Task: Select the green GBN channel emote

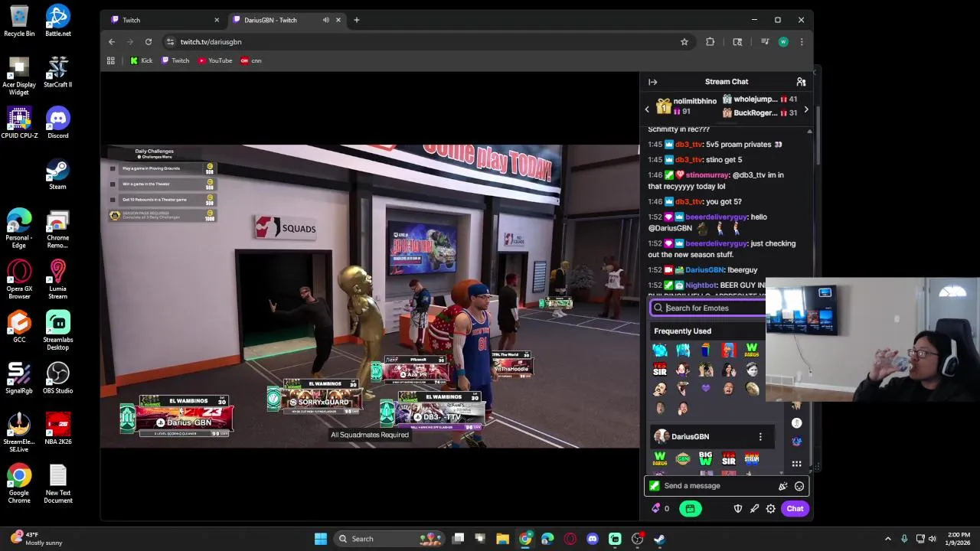Action: click(683, 458)
